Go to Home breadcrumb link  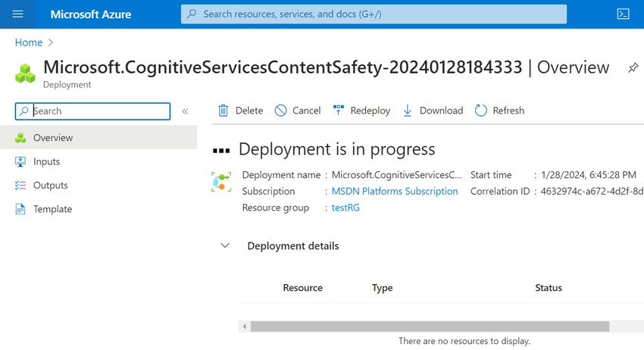[x=29, y=42]
